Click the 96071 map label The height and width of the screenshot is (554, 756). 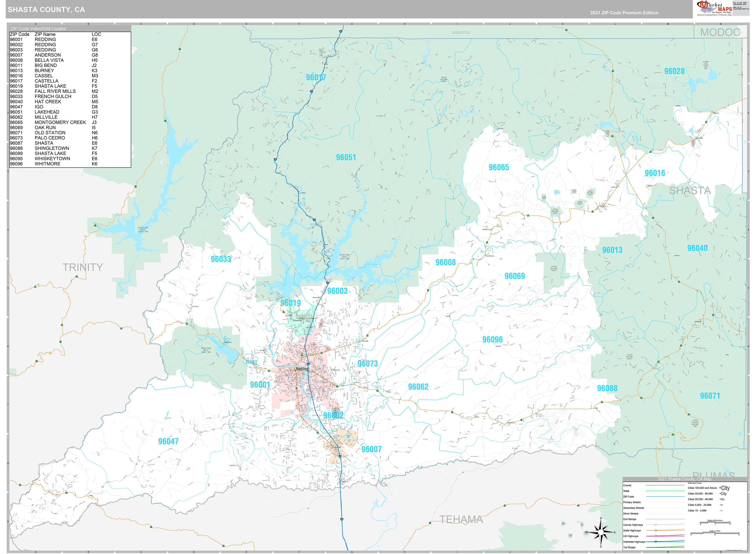point(710,396)
